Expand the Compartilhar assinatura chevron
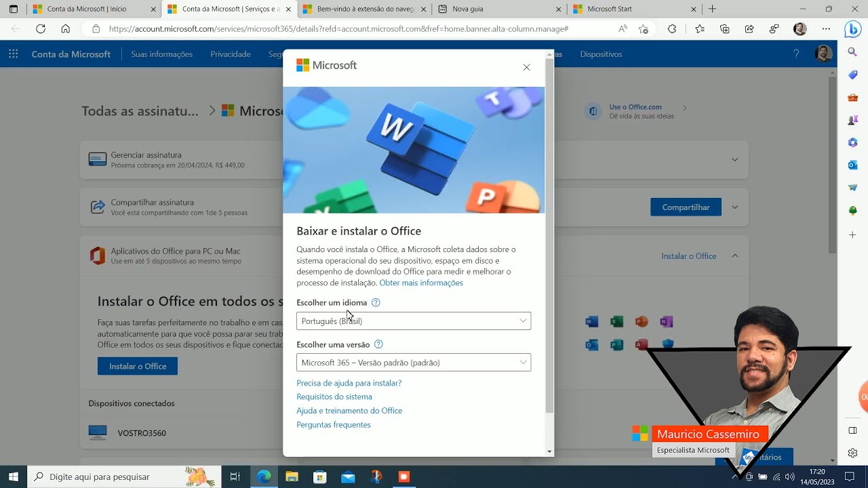868x488 pixels. tap(734, 207)
